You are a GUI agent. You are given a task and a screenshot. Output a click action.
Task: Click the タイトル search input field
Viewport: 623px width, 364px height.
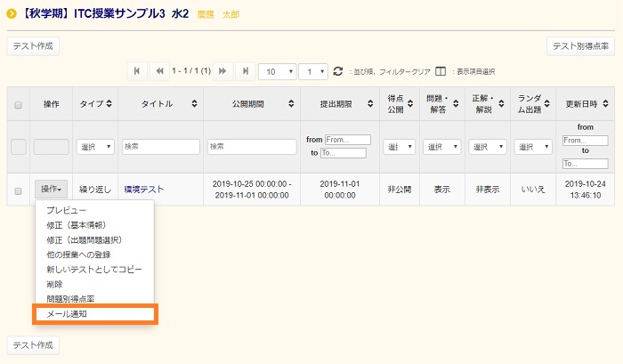[160, 147]
